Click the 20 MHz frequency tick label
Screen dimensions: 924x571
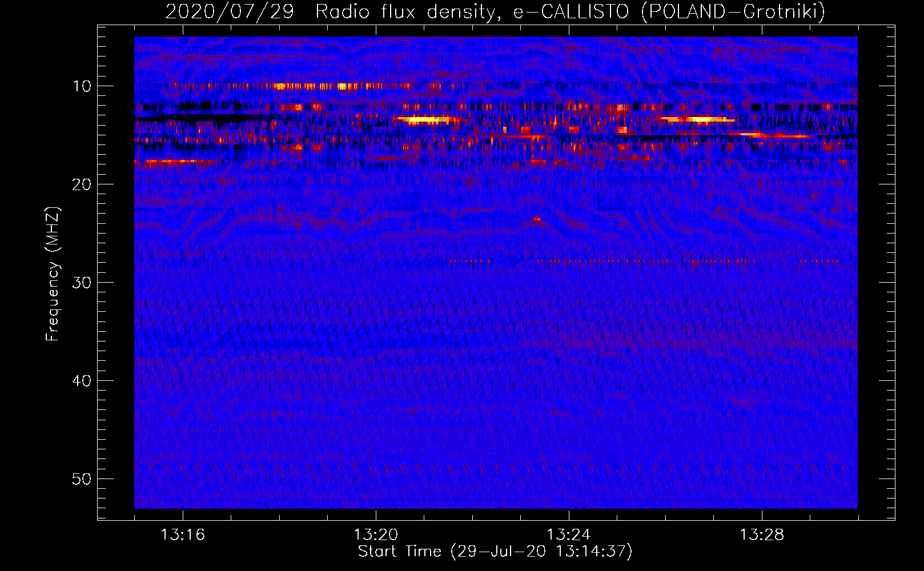pos(82,184)
